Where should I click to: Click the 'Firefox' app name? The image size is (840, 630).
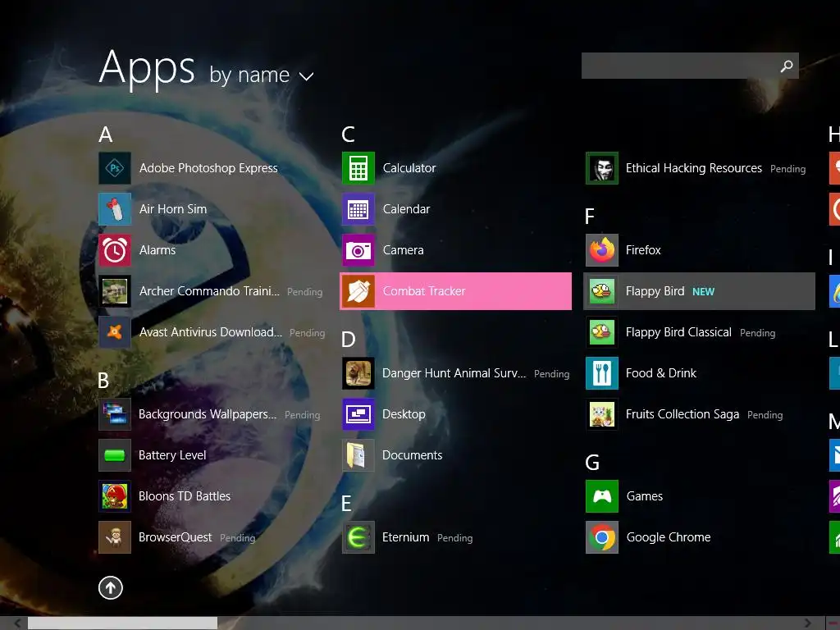[x=643, y=250]
